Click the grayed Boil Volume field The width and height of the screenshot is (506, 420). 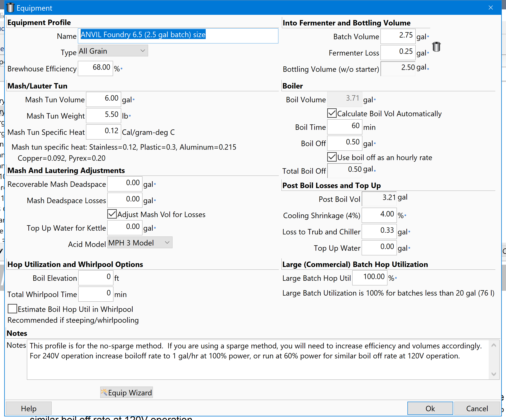pyautogui.click(x=345, y=99)
